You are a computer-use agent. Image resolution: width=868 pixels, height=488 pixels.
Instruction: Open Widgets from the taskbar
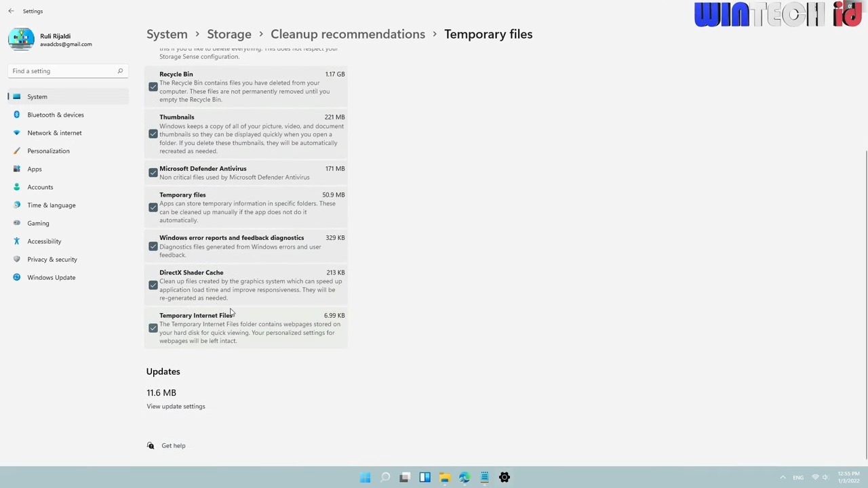425,477
